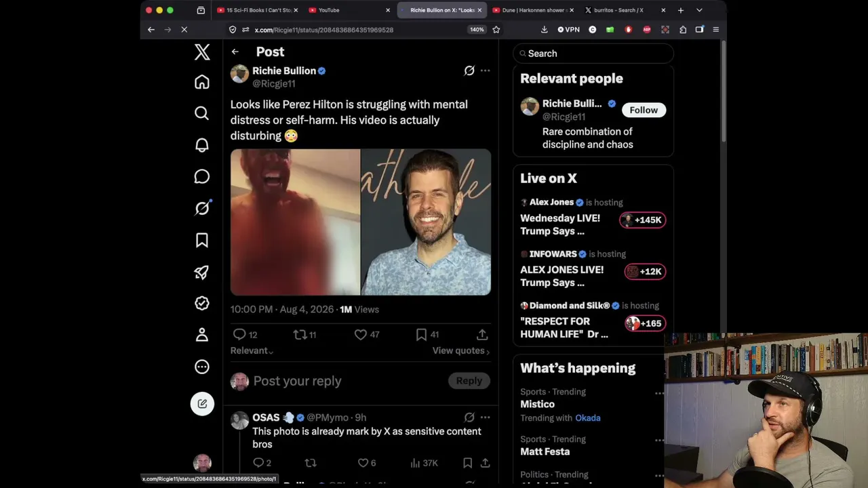The width and height of the screenshot is (868, 488).
Task: Open View quotes link
Action: pyautogui.click(x=461, y=351)
